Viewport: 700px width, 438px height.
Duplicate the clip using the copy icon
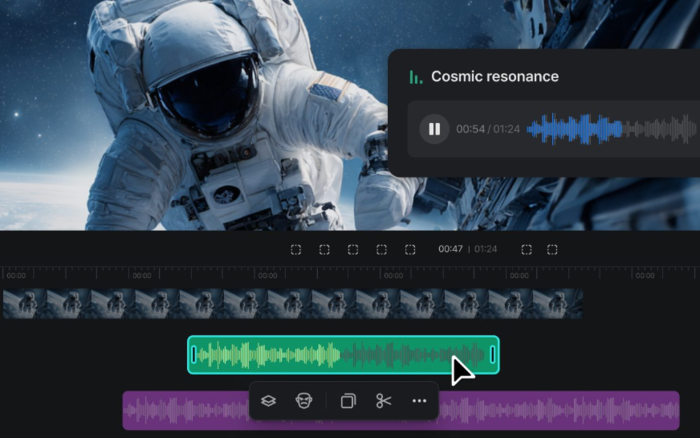pos(348,400)
